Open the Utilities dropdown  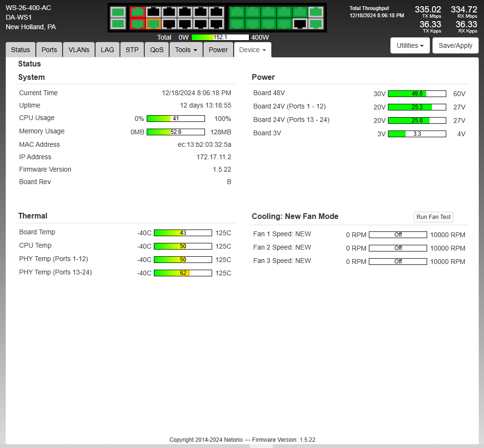click(x=410, y=45)
